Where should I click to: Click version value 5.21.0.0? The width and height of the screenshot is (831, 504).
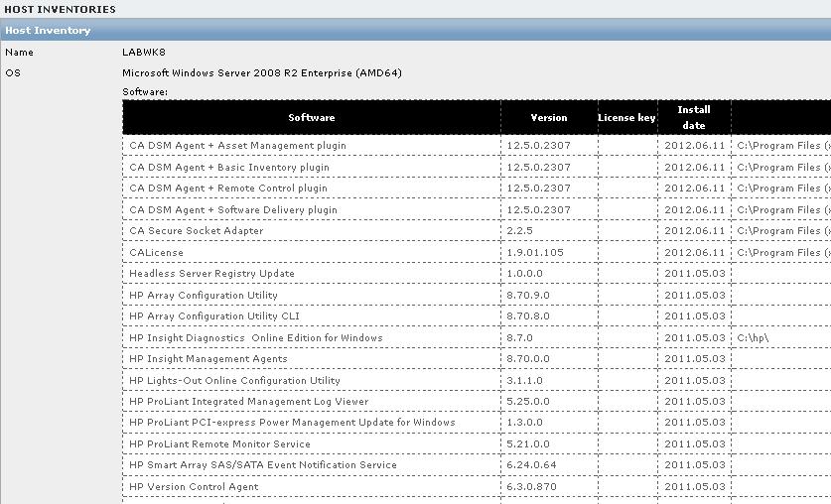(x=528, y=444)
